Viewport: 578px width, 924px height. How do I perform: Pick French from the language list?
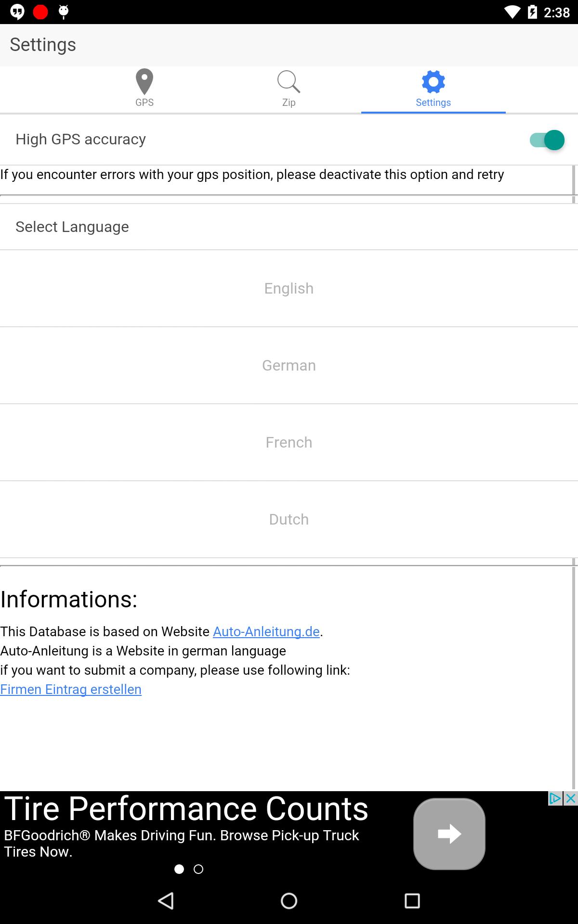pos(289,442)
